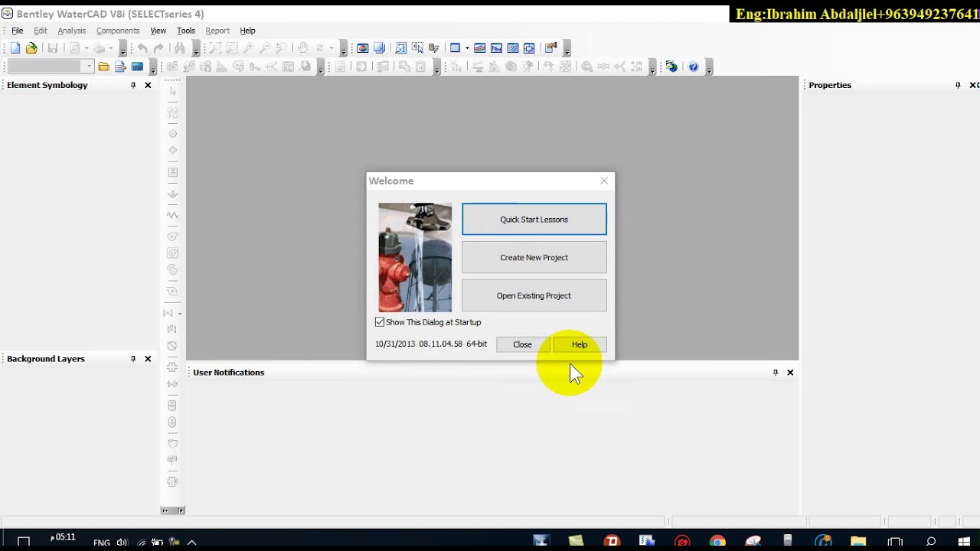Open the File menu

point(18,31)
